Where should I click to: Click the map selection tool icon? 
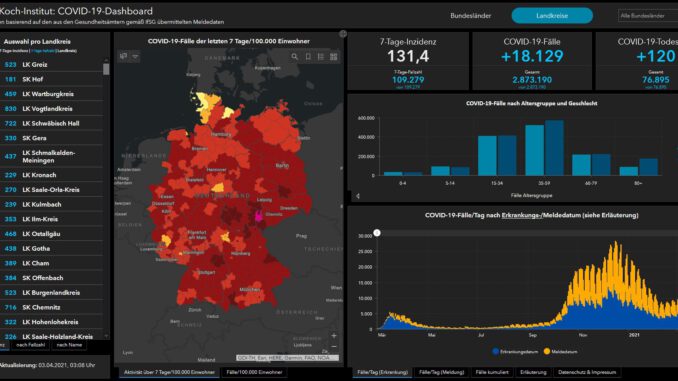[x=124, y=56]
